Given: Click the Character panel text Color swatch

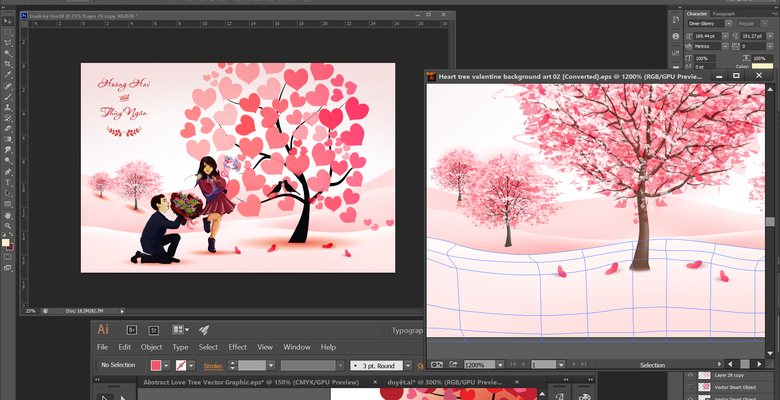Looking at the screenshot, I should [762, 67].
